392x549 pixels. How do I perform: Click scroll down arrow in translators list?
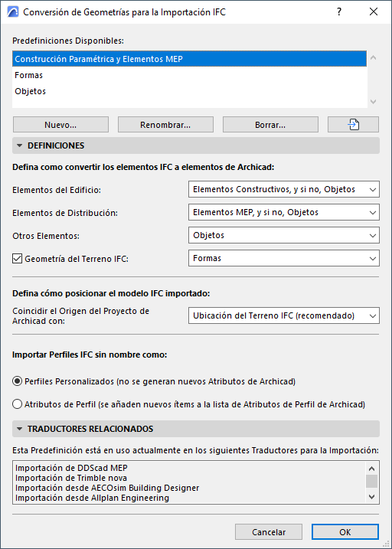[x=371, y=497]
